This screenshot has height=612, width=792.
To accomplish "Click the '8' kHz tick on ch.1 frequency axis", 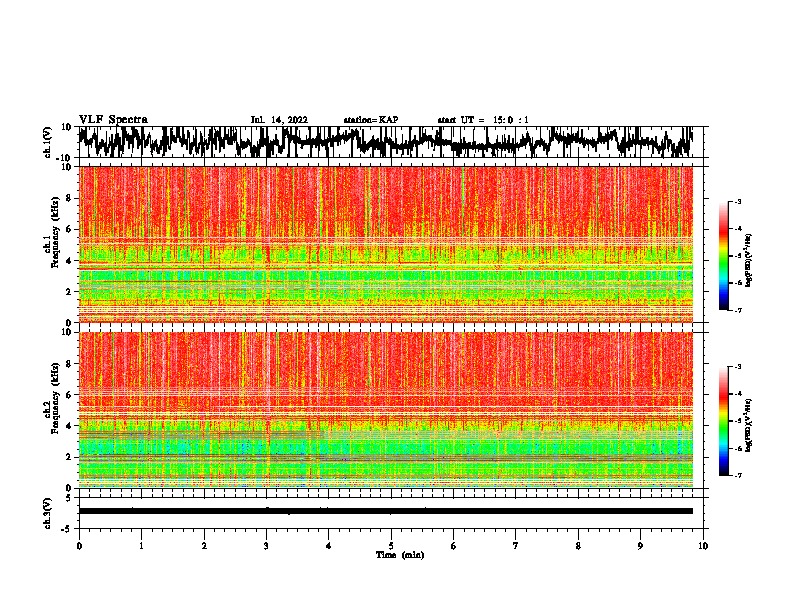I will click(69, 198).
